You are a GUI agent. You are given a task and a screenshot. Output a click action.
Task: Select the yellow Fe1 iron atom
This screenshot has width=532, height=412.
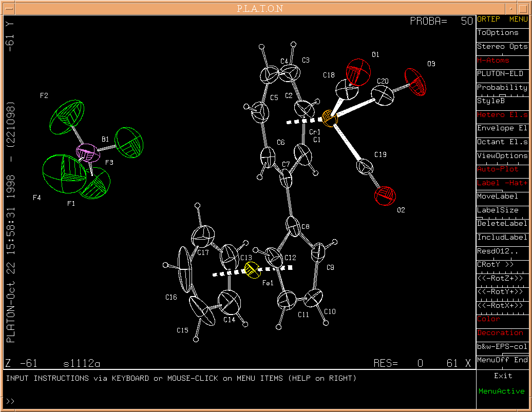[252, 270]
